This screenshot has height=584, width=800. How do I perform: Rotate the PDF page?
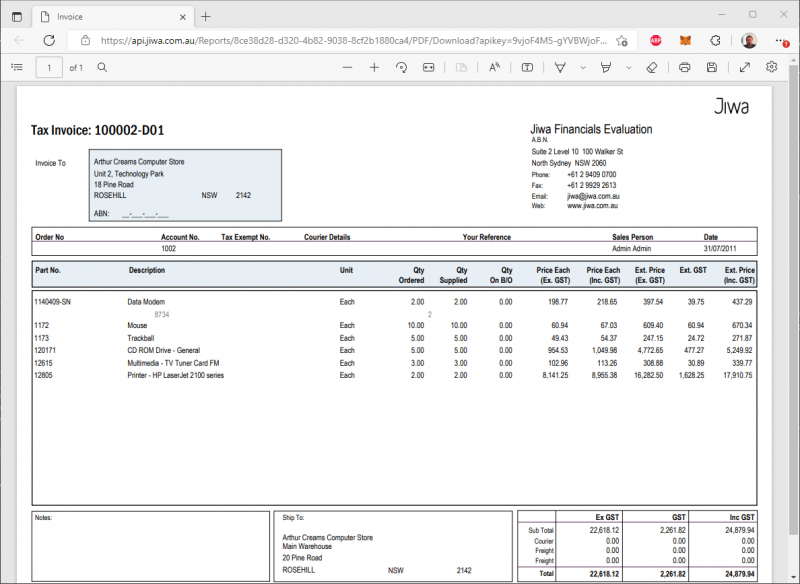click(x=401, y=67)
